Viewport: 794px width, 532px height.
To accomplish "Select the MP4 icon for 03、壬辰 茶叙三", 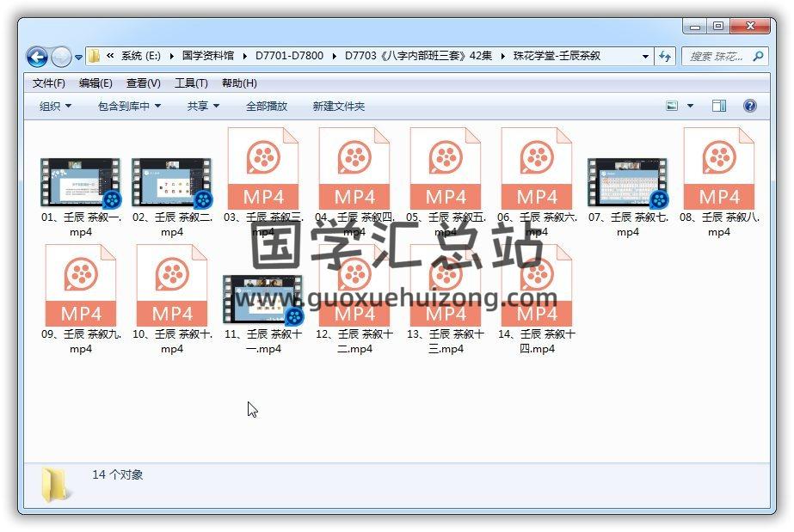I will pos(263,168).
